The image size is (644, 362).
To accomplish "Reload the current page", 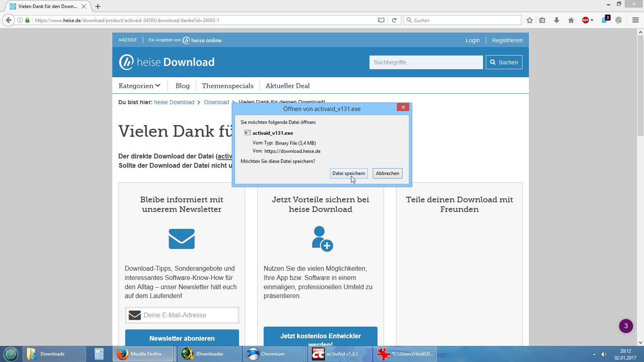I will [394, 20].
